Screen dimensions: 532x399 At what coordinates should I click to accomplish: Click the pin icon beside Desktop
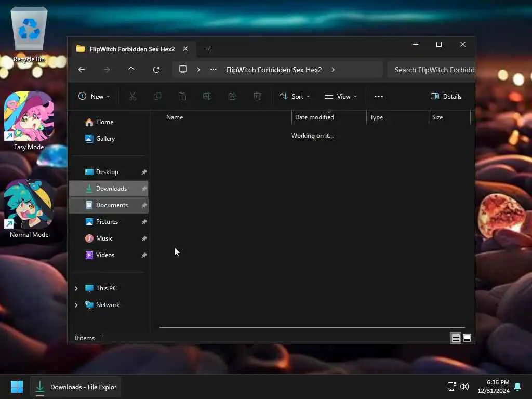click(x=144, y=172)
